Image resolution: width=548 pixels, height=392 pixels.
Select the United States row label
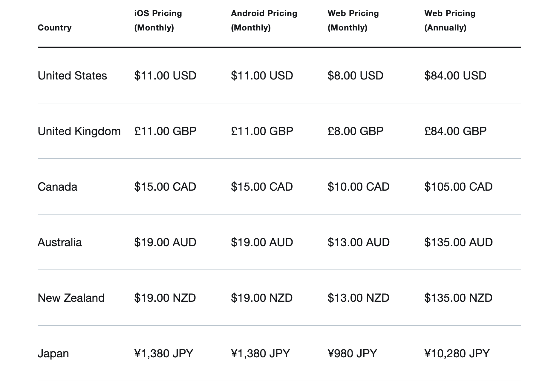72,76
